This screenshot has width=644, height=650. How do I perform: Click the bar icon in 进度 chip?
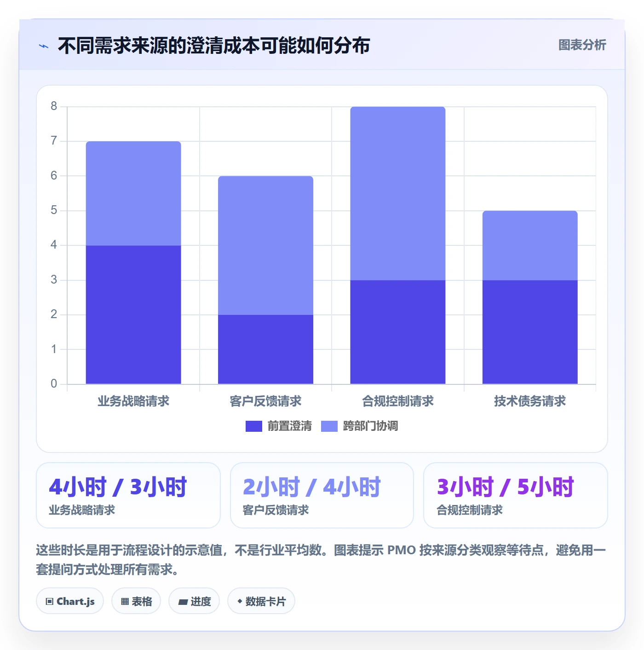click(x=183, y=602)
